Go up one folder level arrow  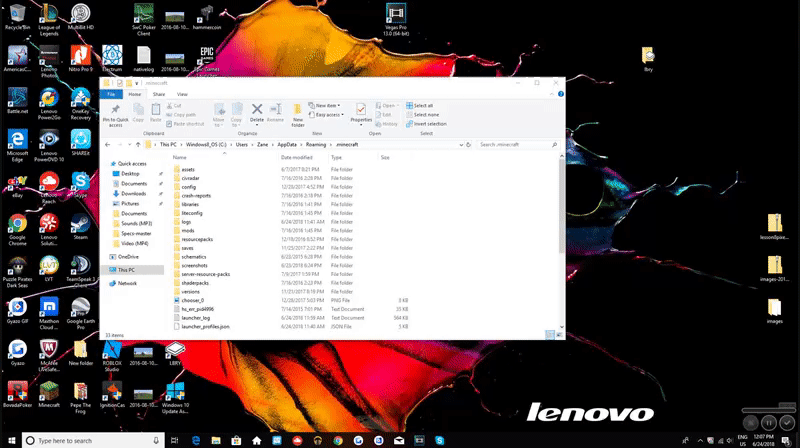pyautogui.click(x=138, y=145)
